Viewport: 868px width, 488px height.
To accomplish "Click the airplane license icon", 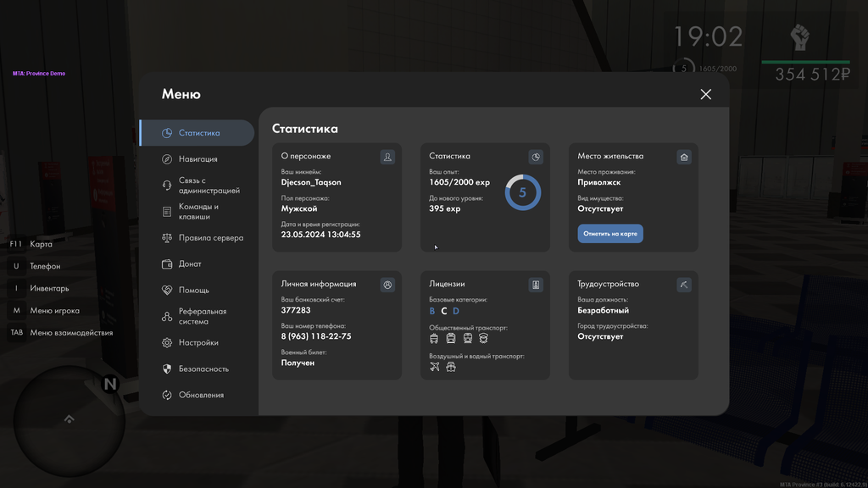I will (435, 366).
